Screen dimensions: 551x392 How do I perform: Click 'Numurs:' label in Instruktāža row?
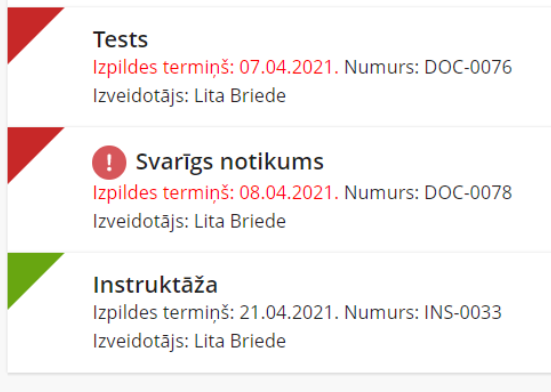coord(382,312)
